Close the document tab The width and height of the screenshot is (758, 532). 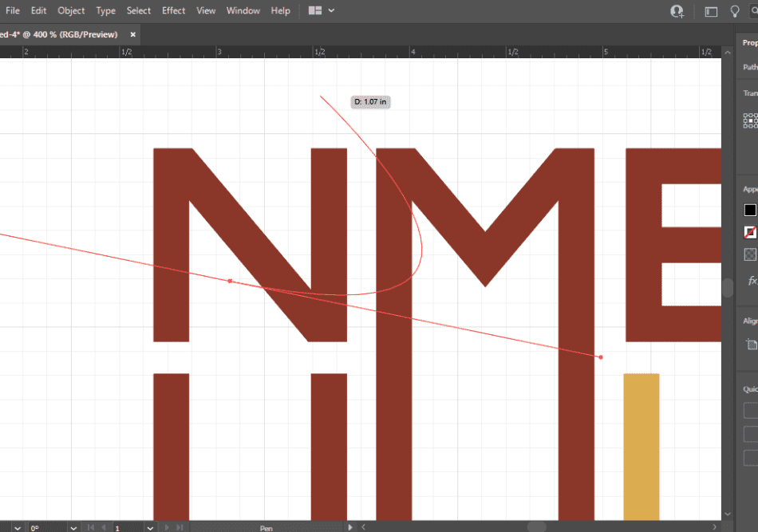click(133, 34)
